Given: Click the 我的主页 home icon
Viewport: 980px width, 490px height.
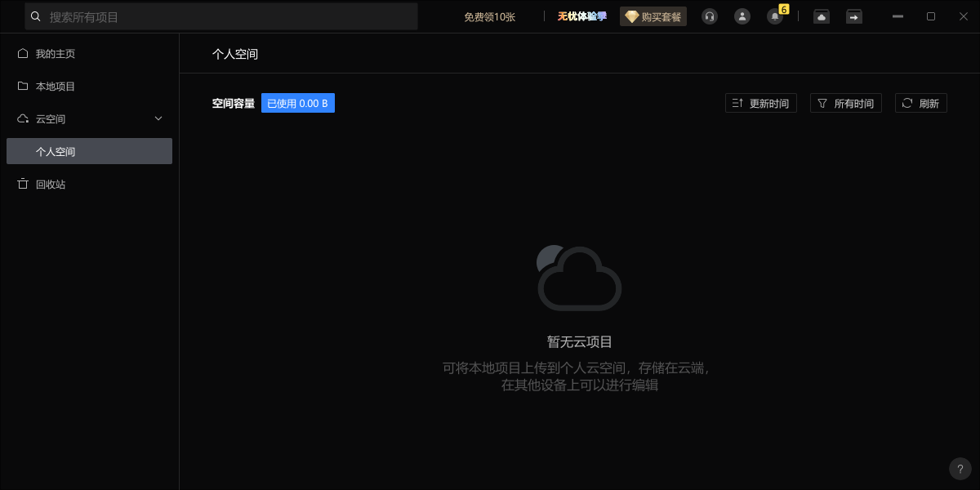Looking at the screenshot, I should (23, 53).
